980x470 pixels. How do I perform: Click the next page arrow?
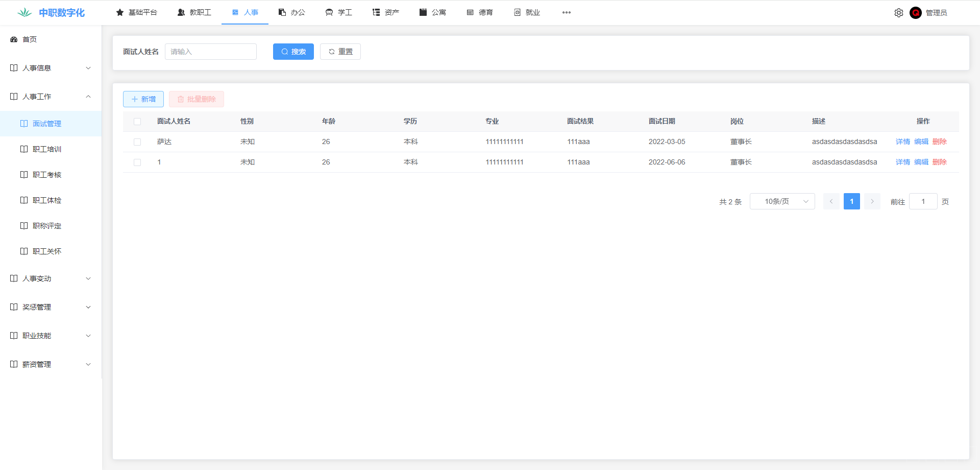(872, 201)
